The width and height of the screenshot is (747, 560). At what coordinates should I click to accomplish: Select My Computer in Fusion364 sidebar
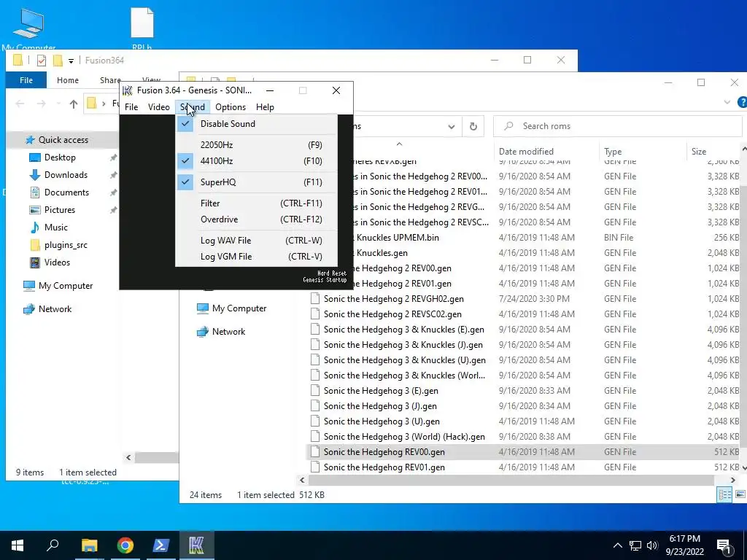pyautogui.click(x=65, y=286)
